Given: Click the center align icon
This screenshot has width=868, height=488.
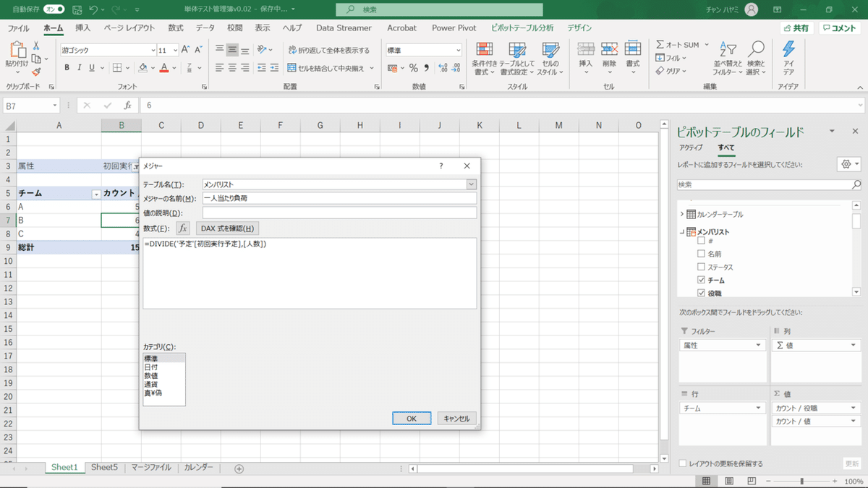Looking at the screenshot, I should point(232,68).
